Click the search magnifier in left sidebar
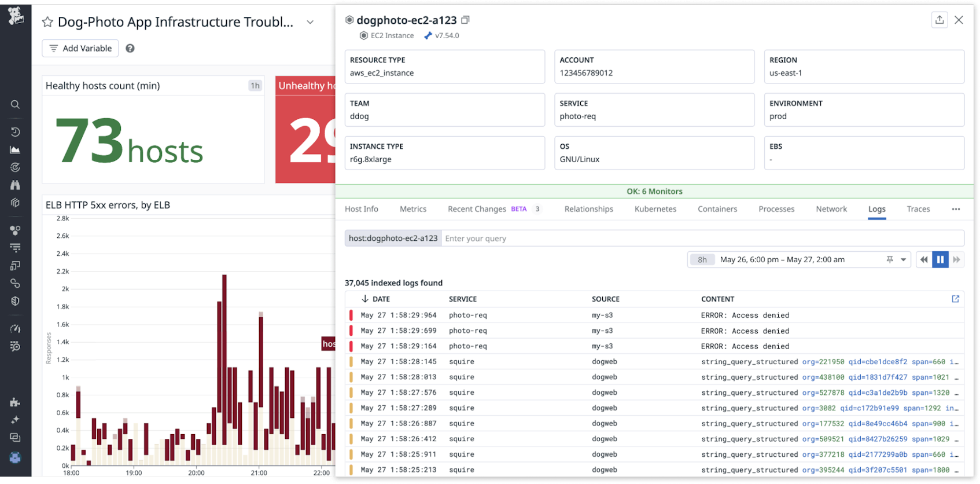Image resolution: width=980 pixels, height=484 pixels. (15, 105)
